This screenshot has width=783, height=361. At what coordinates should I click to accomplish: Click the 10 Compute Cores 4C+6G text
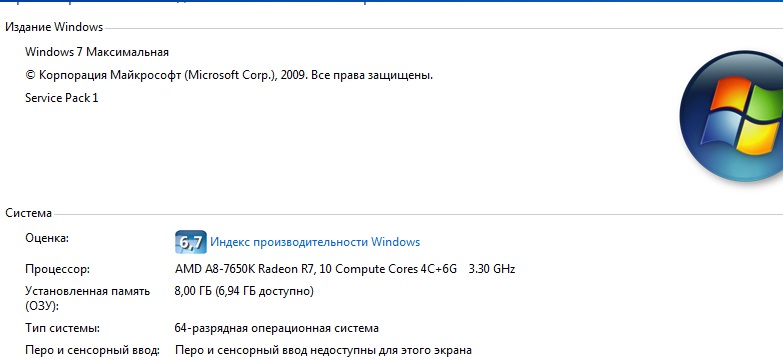coord(388,269)
